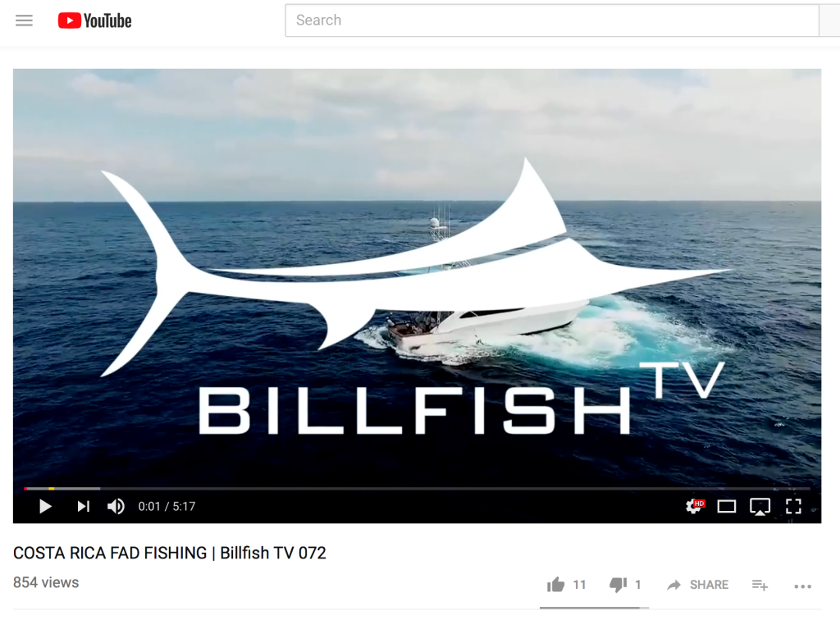Like the video with thumbs up
The width and height of the screenshot is (840, 620).
pos(556,585)
